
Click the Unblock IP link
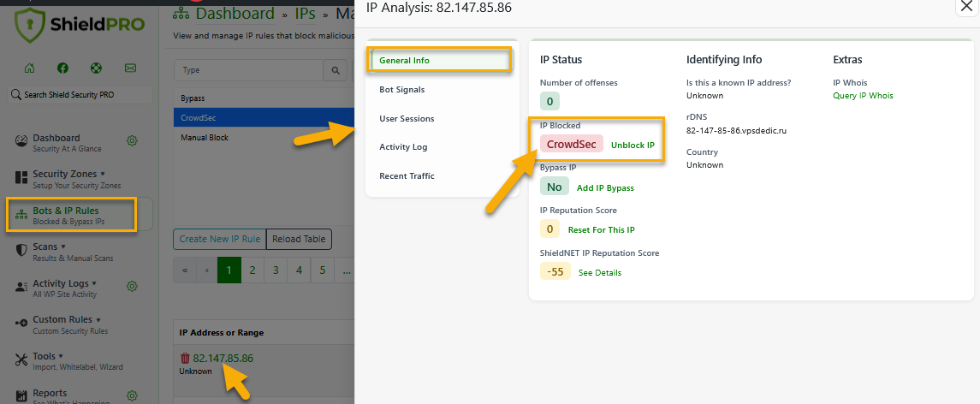[x=633, y=145]
